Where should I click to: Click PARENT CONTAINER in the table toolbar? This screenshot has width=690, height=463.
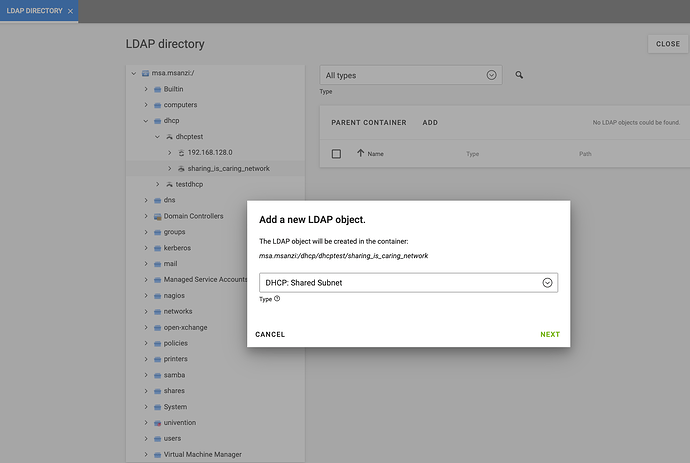coord(369,123)
